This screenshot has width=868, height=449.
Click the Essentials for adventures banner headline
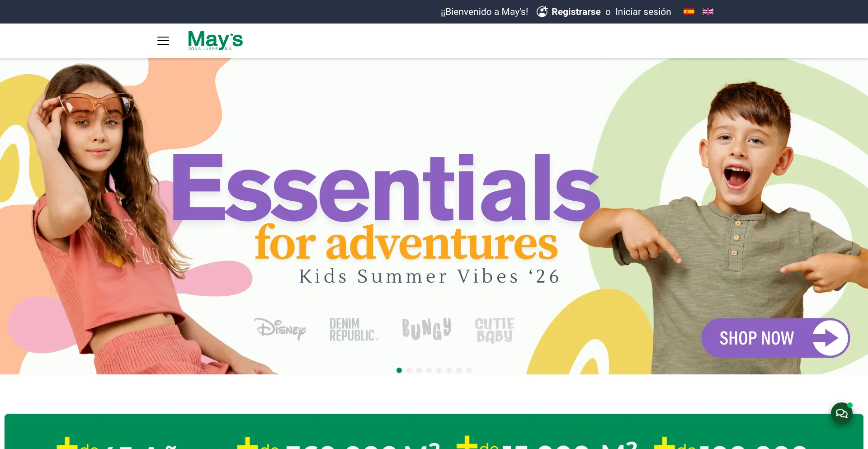click(x=386, y=208)
